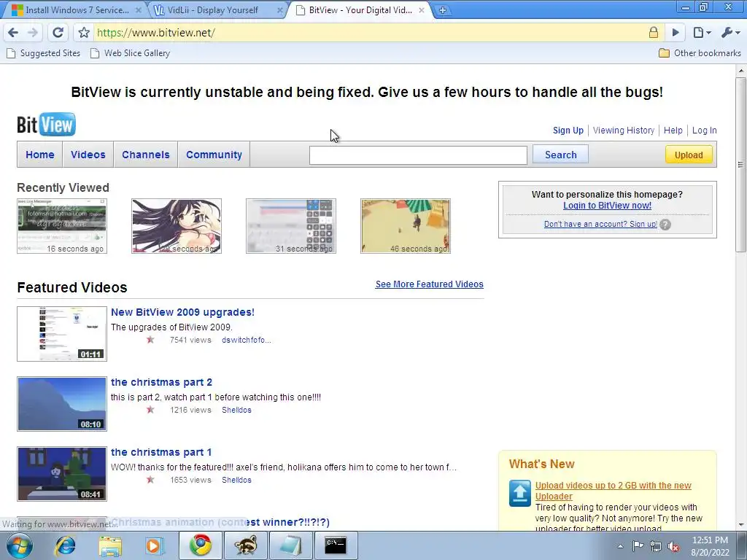Open thumbnail of the 01:11 video

pyautogui.click(x=62, y=334)
